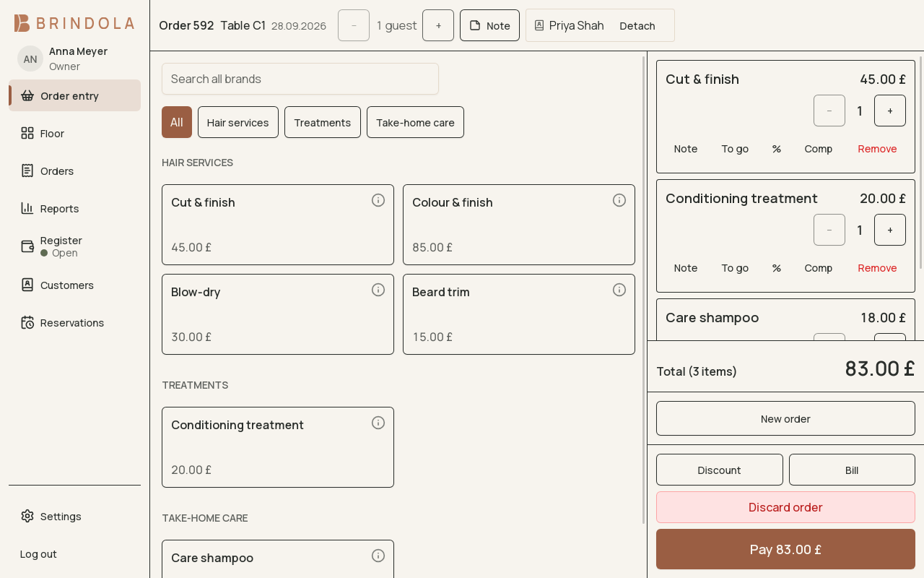This screenshot has height=578, width=924.
Task: Increase guest count with plus button
Action: (438, 25)
